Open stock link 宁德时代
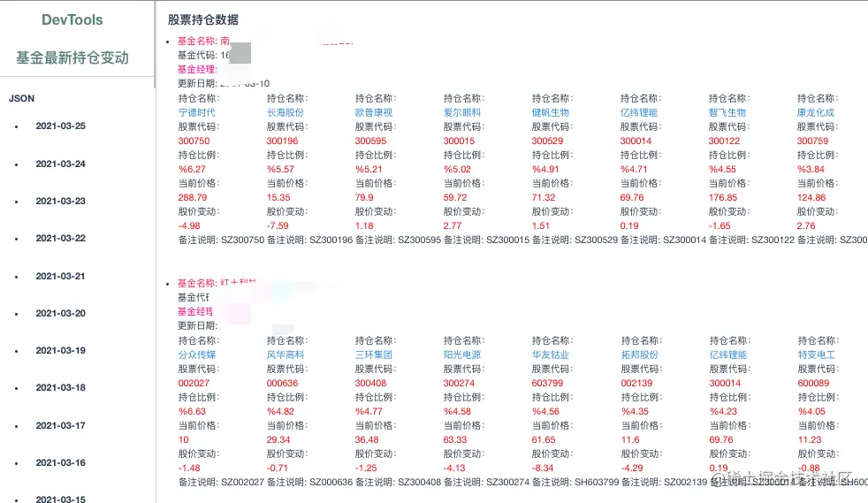Viewport: 868px width, 503px height. click(197, 112)
